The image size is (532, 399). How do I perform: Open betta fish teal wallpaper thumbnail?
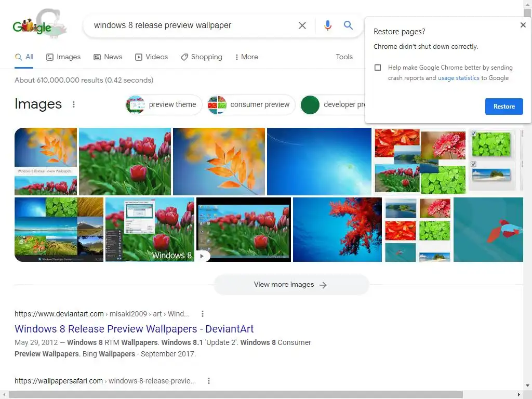pos(488,230)
